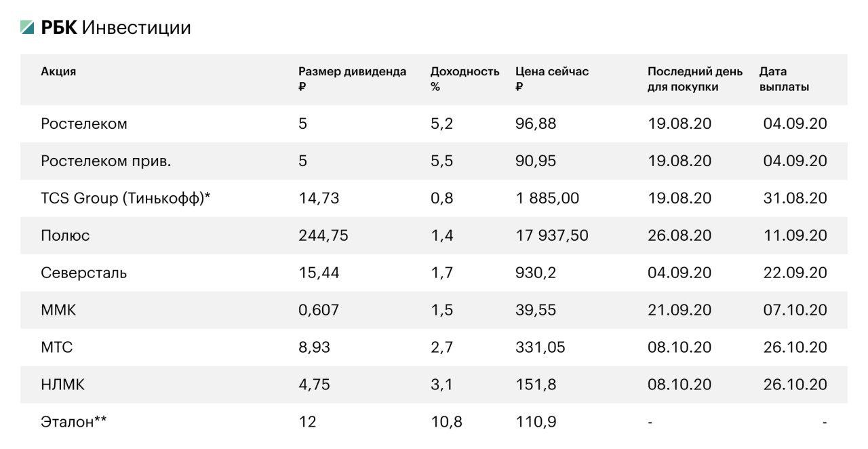The image size is (868, 449).
Task: Select the НЛМК stock name
Action: (x=62, y=385)
